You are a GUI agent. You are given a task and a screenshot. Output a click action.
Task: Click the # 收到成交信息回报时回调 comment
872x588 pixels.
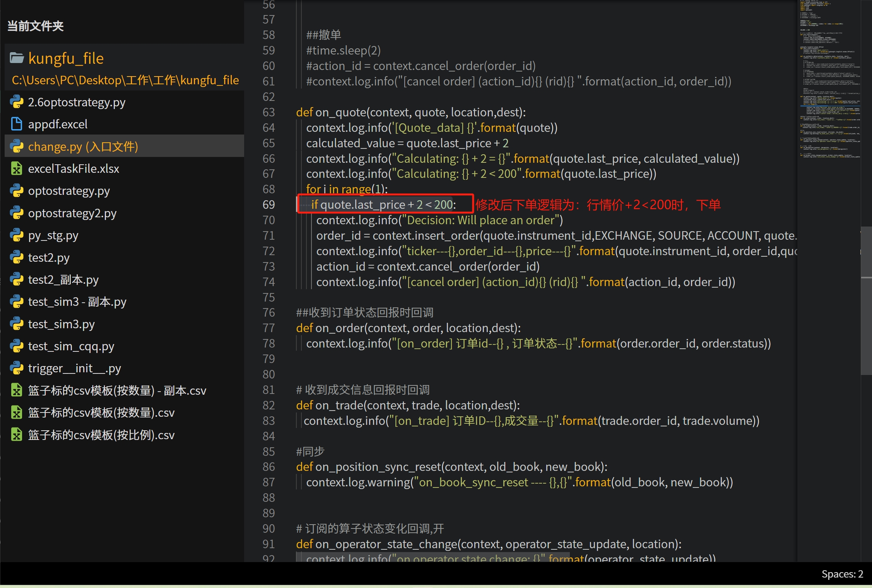362,390
